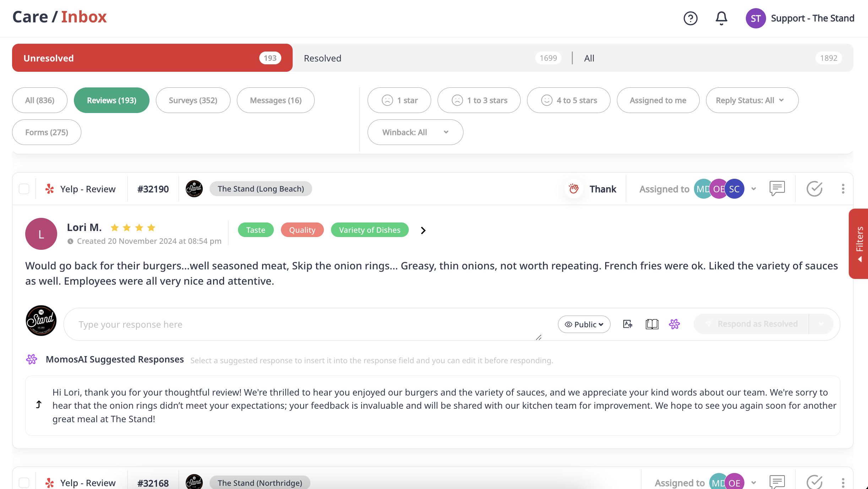Image resolution: width=868 pixels, height=489 pixels.
Task: Click Lori M.'s star rating
Action: (133, 227)
